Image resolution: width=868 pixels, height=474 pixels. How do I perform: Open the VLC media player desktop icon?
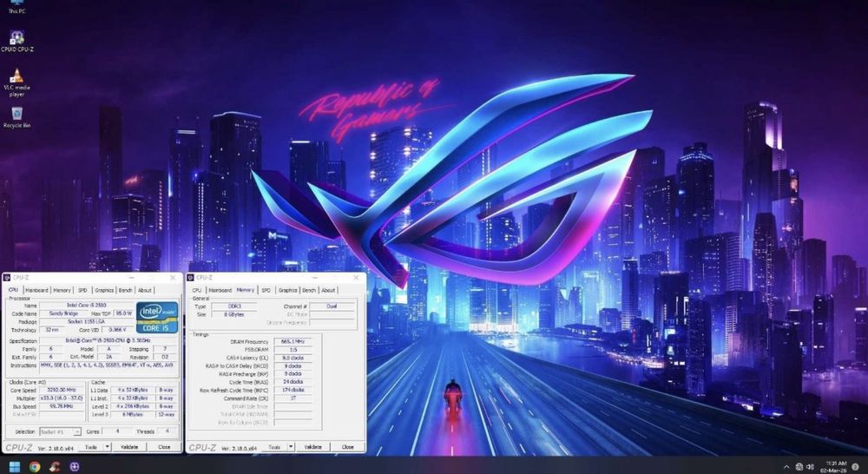click(x=16, y=82)
